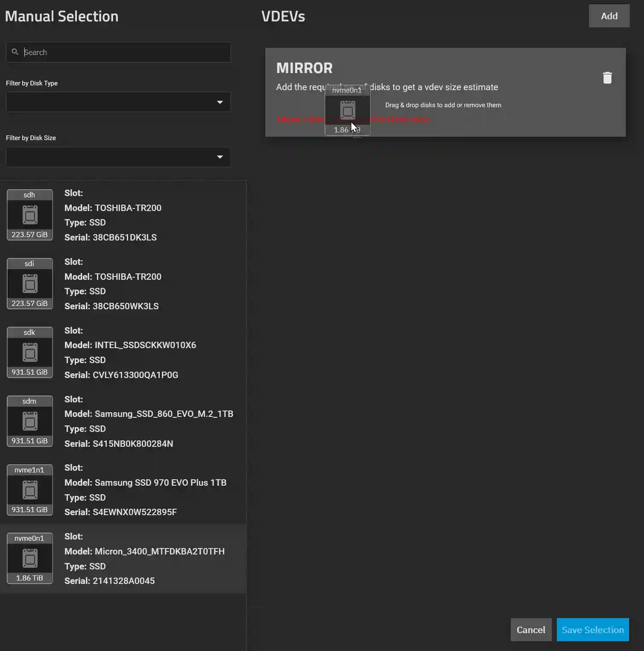Click the trash icon on the MIRROR vdev
This screenshot has width=644, height=651.
[x=608, y=78]
